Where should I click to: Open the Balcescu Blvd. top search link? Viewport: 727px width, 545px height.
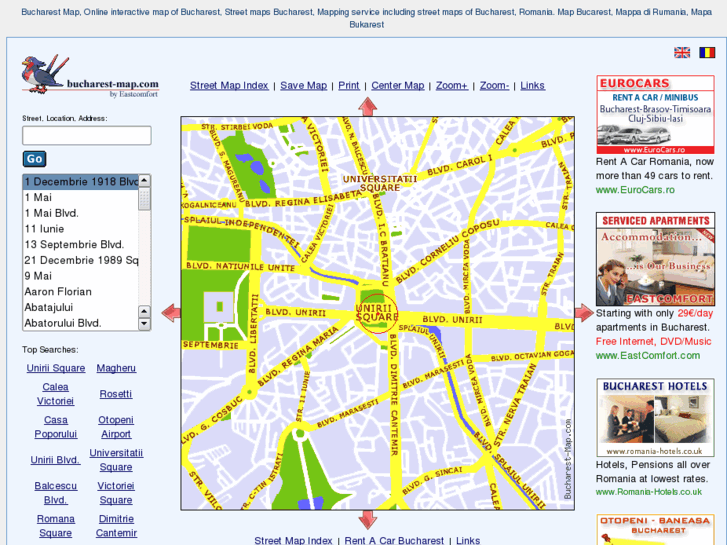tap(56, 493)
